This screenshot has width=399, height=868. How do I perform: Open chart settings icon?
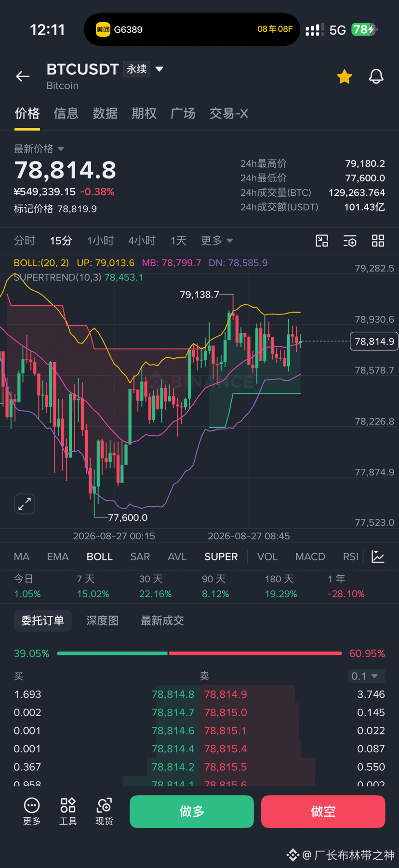click(350, 241)
